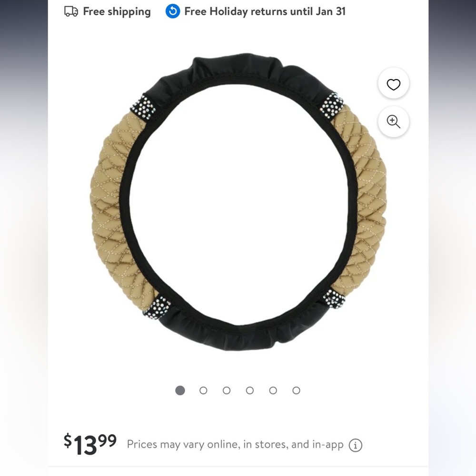Show the last image via sixth dot
476x476 pixels.
[296, 390]
